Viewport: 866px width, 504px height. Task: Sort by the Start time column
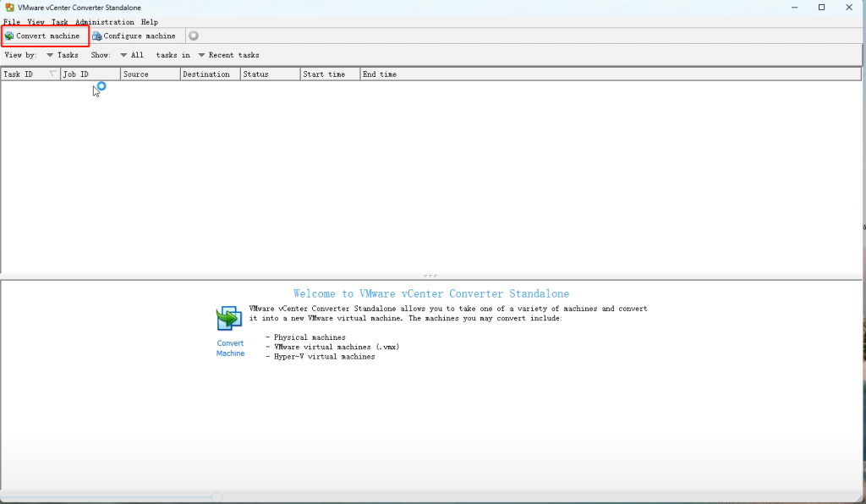(x=331, y=74)
